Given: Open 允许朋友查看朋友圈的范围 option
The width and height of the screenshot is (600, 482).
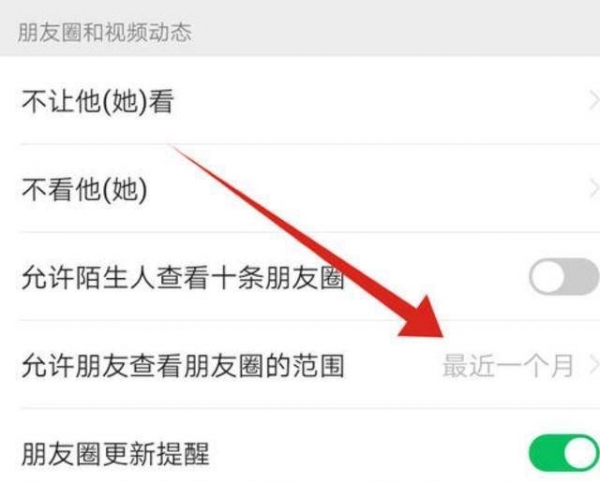Looking at the screenshot, I should (300, 365).
